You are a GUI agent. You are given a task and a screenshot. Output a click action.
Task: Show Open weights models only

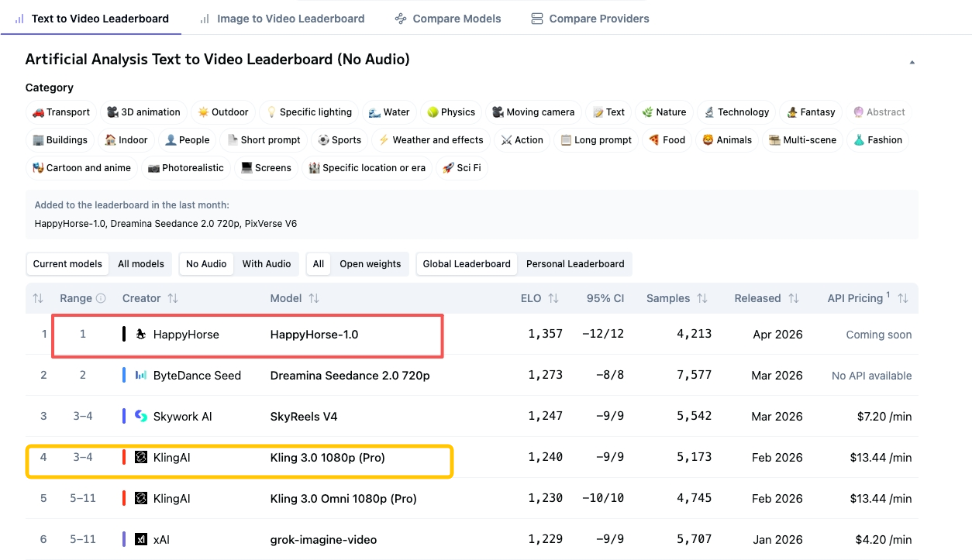click(371, 264)
